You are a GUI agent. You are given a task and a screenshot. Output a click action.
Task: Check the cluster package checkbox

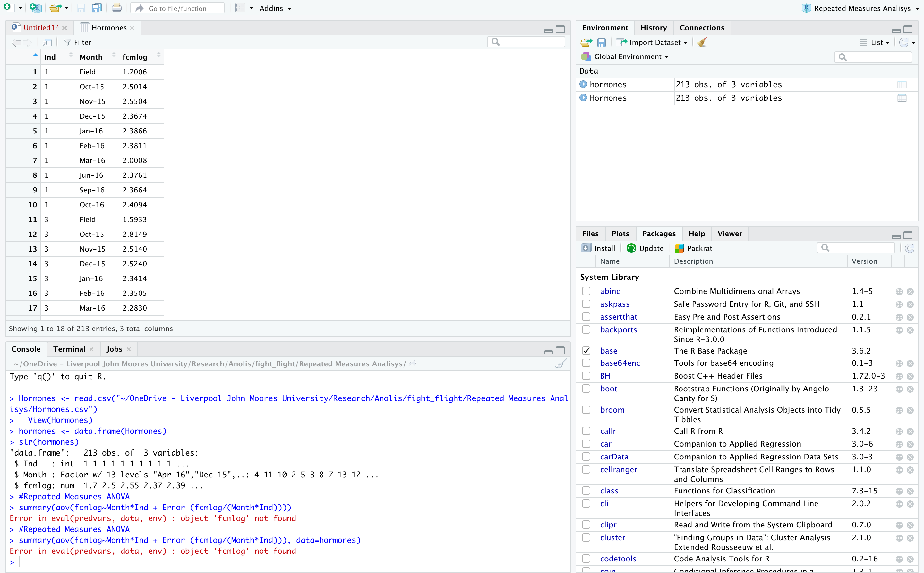[x=586, y=537]
